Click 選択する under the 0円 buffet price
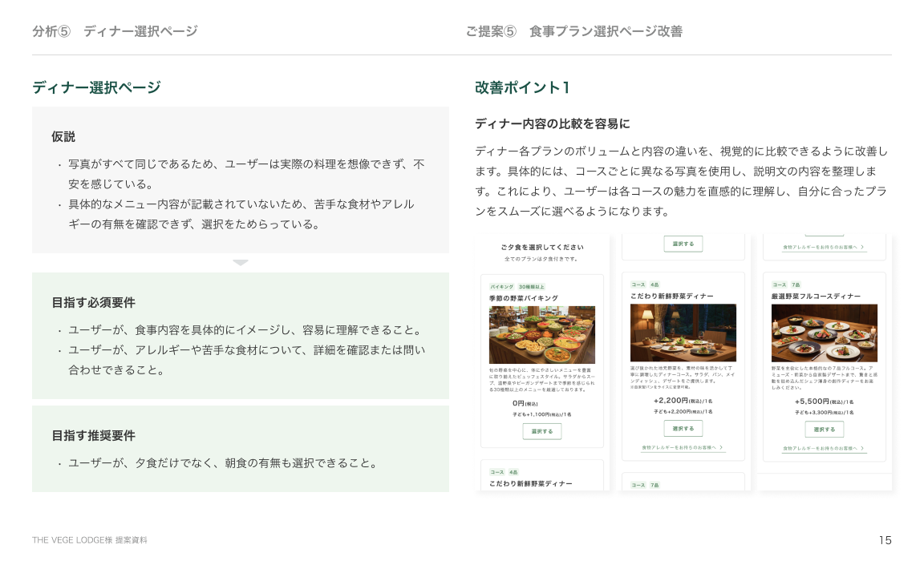This screenshot has width=924, height=561. [542, 431]
